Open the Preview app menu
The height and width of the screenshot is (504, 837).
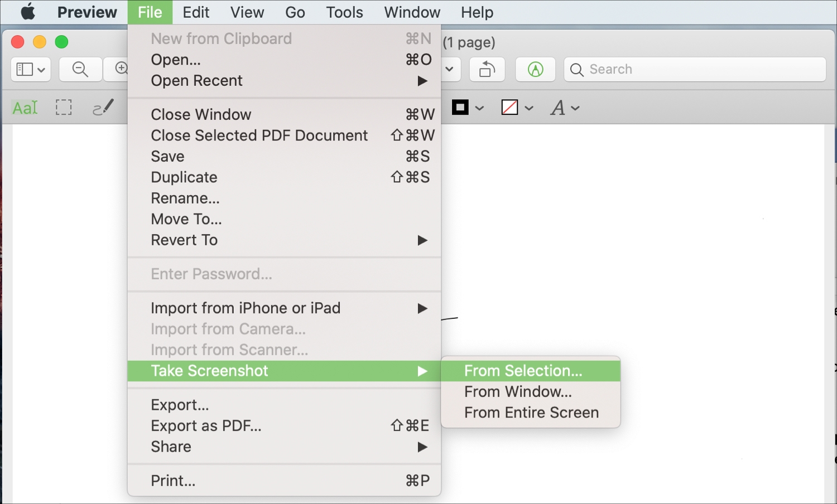pyautogui.click(x=87, y=12)
